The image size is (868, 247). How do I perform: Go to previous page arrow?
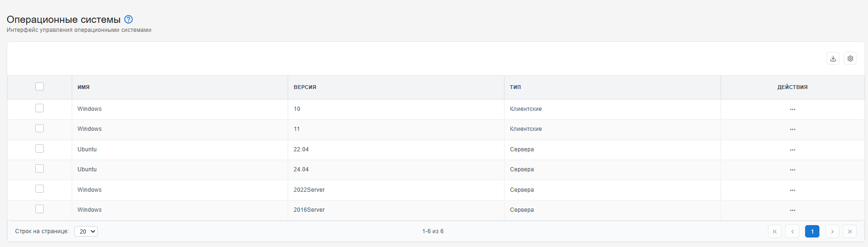click(792, 231)
